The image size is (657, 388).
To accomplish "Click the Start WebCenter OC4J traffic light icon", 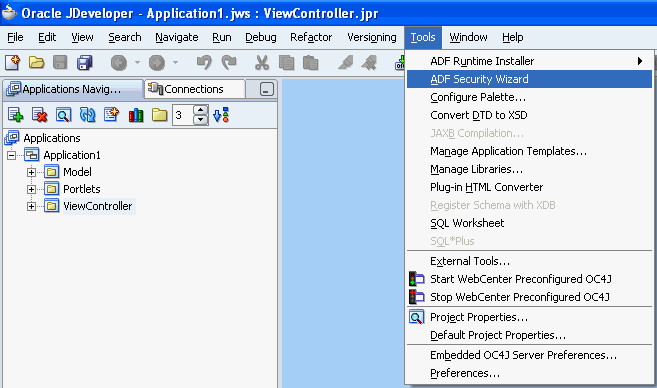I will coord(416,279).
